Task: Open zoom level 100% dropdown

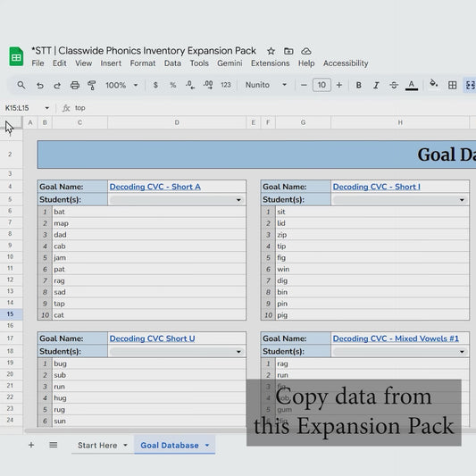Action: (x=121, y=85)
